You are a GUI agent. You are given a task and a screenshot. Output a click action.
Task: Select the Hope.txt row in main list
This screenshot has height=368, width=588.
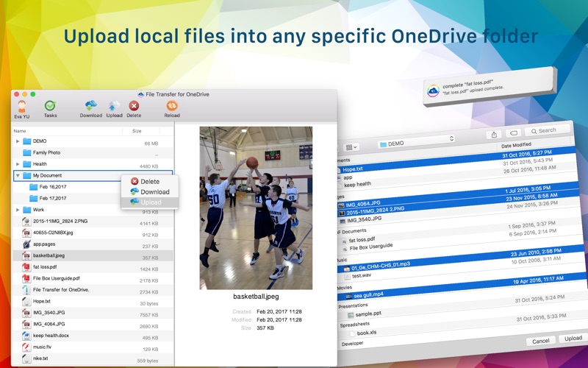click(x=93, y=302)
